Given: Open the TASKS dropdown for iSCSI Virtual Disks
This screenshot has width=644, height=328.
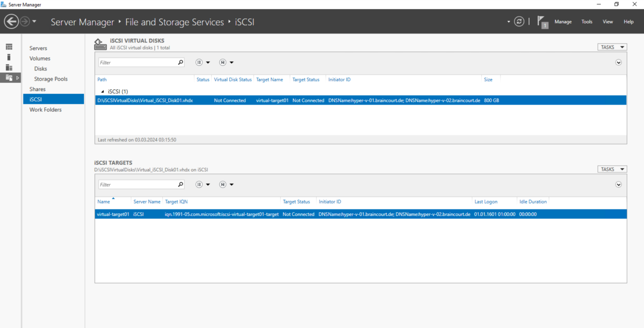Looking at the screenshot, I should point(612,47).
